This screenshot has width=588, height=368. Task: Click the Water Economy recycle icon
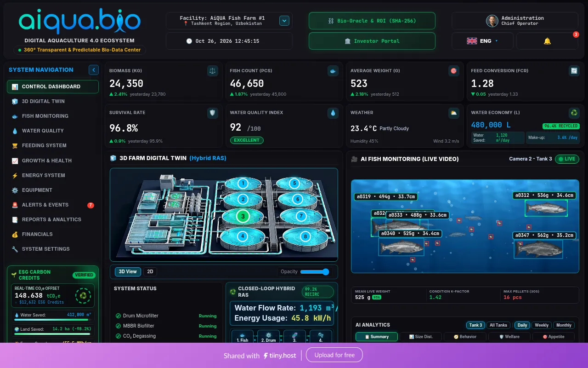(574, 113)
